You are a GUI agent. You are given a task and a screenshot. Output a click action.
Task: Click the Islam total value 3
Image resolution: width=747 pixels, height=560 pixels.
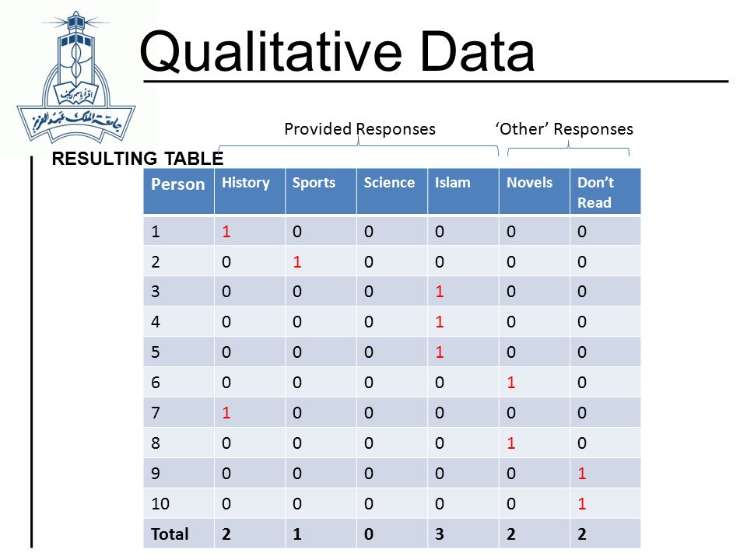(x=439, y=534)
